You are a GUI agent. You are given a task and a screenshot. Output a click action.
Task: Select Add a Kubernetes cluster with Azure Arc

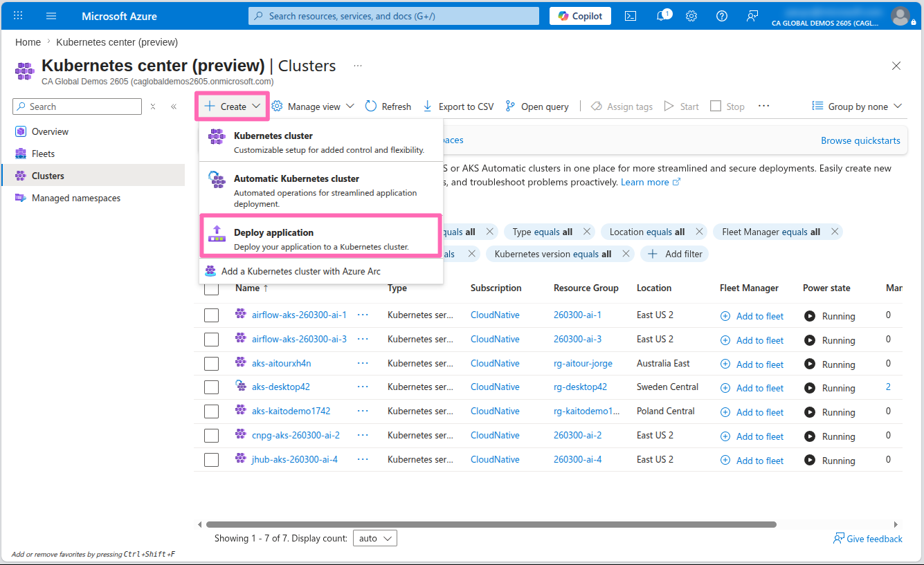tap(321, 271)
